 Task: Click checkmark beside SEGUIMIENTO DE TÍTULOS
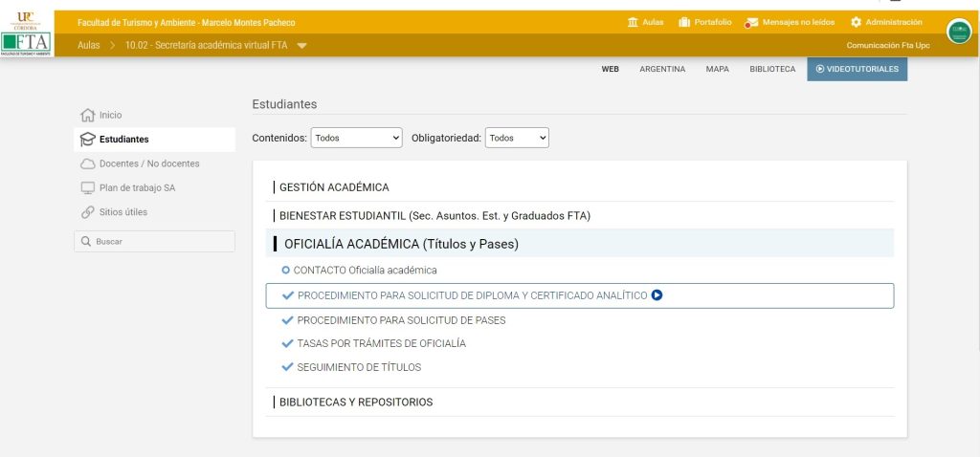(287, 367)
